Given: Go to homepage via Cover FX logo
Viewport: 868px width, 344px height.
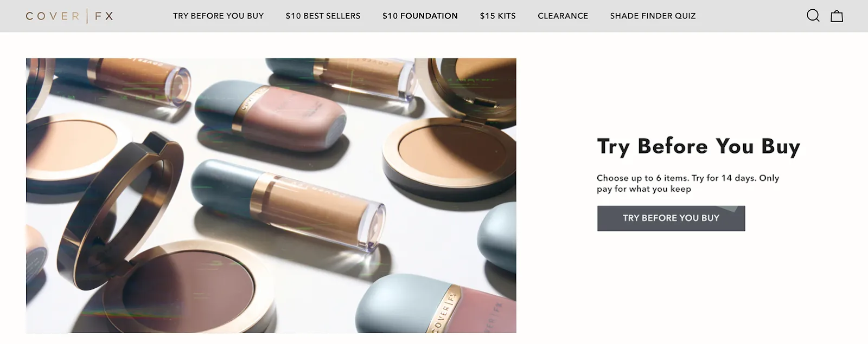Looking at the screenshot, I should point(69,16).
